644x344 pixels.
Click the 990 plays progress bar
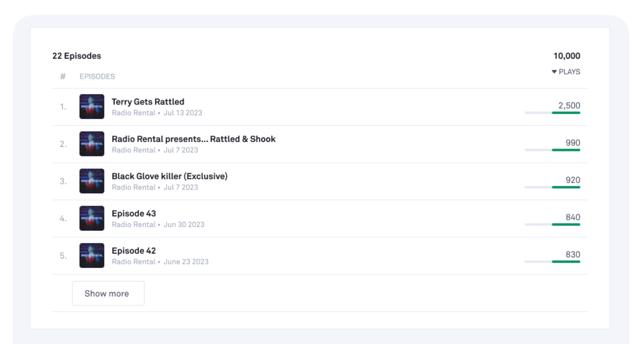[x=552, y=150]
